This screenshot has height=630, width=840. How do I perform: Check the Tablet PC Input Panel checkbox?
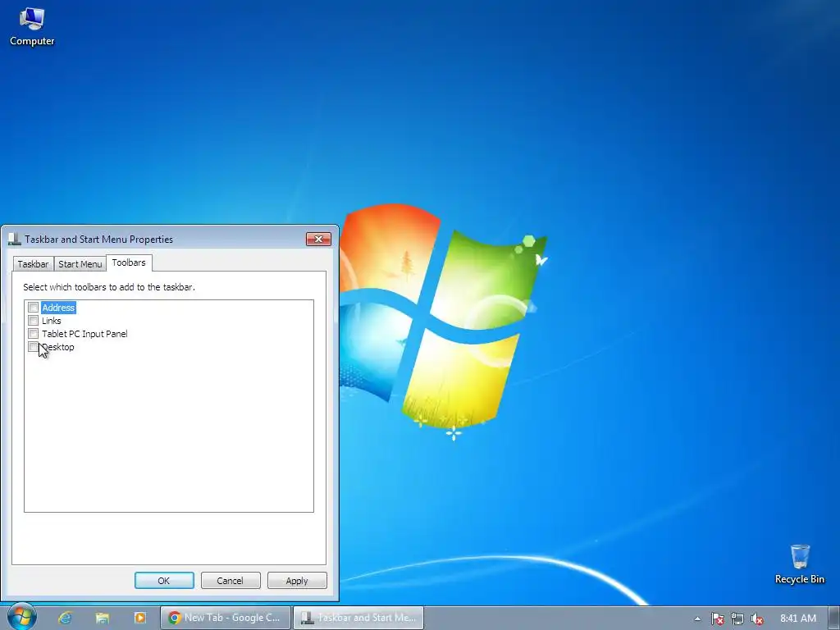[x=33, y=334]
